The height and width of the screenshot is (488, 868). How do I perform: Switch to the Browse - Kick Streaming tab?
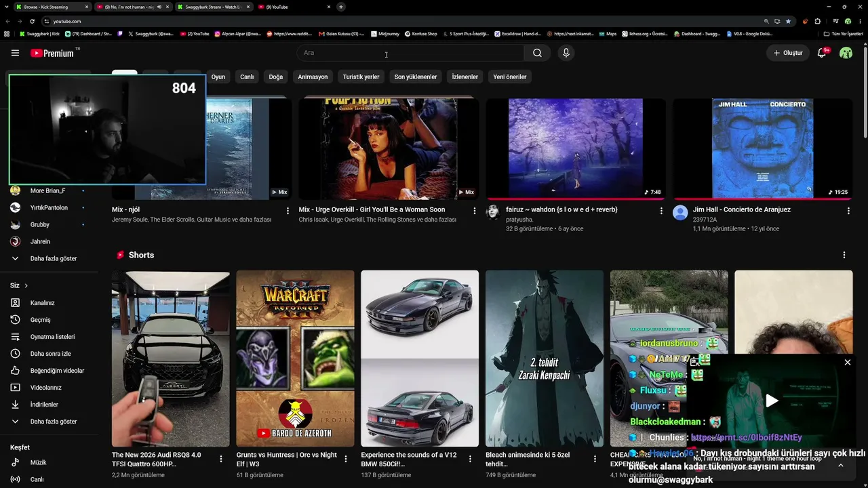click(52, 7)
